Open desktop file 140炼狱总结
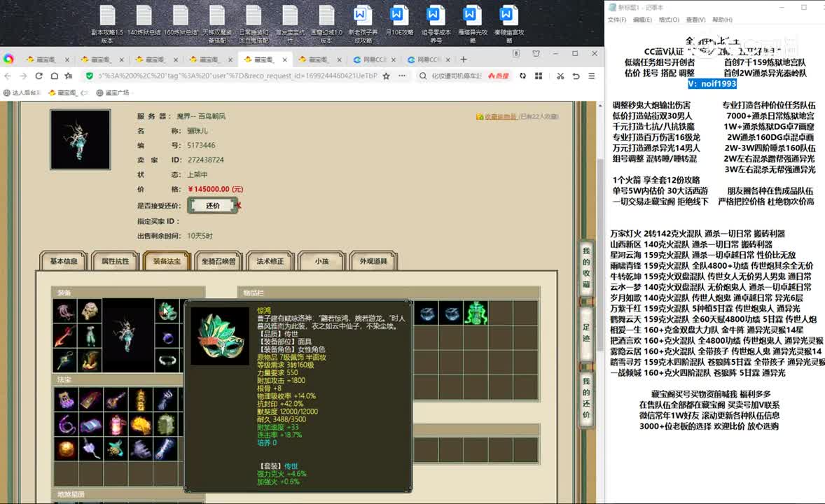 (x=144, y=24)
